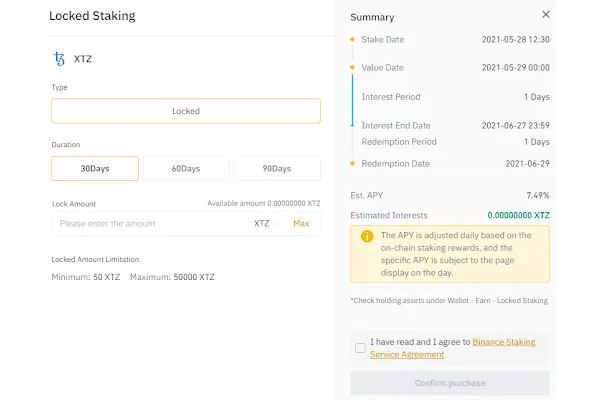Click the info icon in APY notice
The width and height of the screenshot is (600, 400).
[367, 237]
